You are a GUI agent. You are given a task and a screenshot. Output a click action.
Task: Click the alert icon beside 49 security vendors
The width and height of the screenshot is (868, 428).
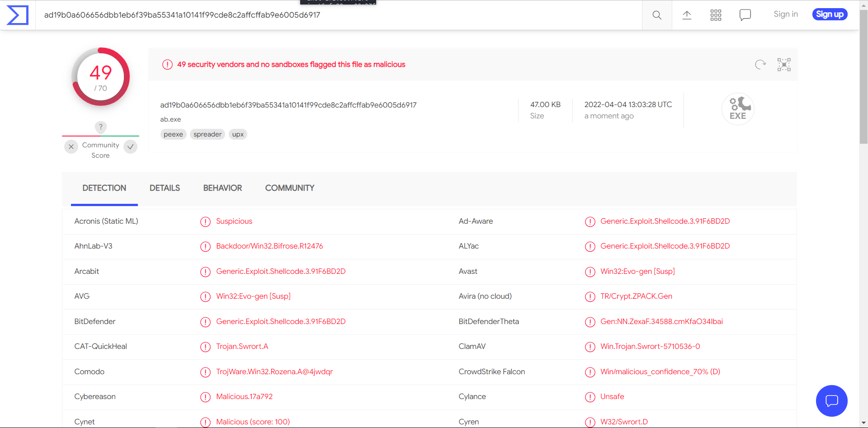pos(167,65)
